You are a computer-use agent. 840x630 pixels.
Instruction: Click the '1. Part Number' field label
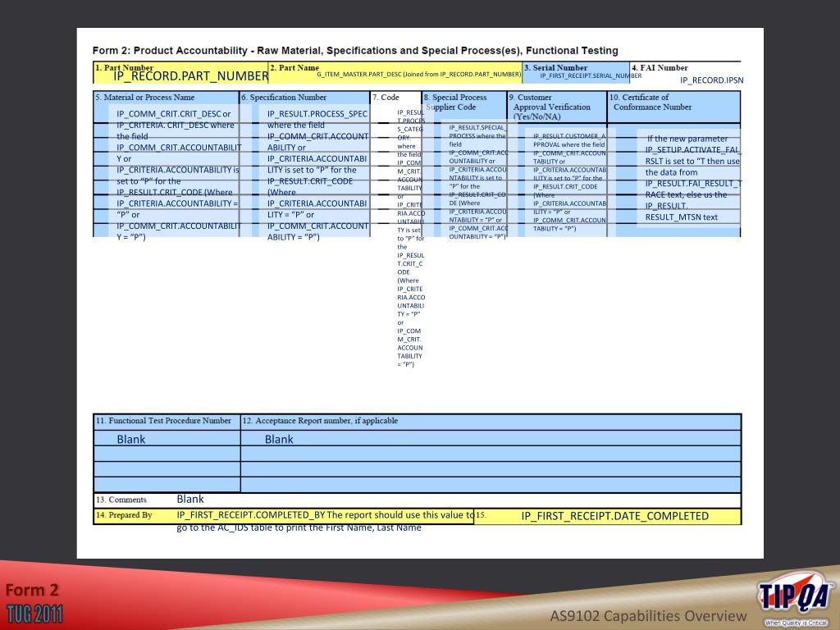[125, 67]
